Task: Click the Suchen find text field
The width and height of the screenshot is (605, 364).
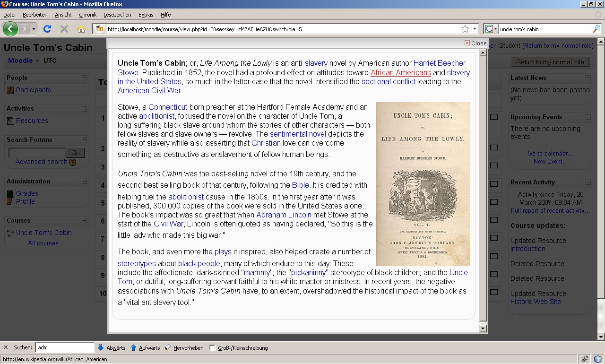Action: [x=65, y=347]
